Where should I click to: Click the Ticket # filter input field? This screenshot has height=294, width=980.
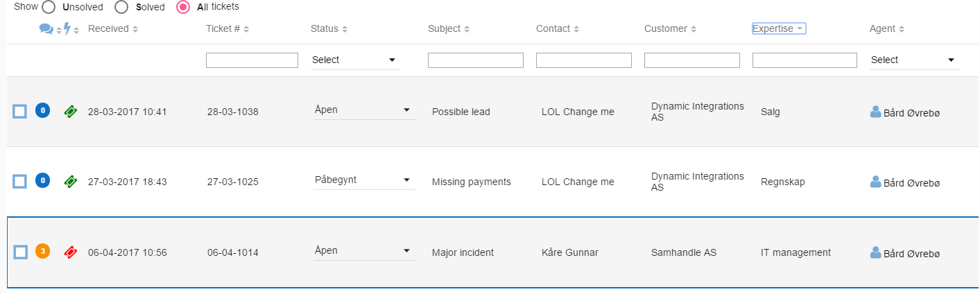(x=252, y=60)
